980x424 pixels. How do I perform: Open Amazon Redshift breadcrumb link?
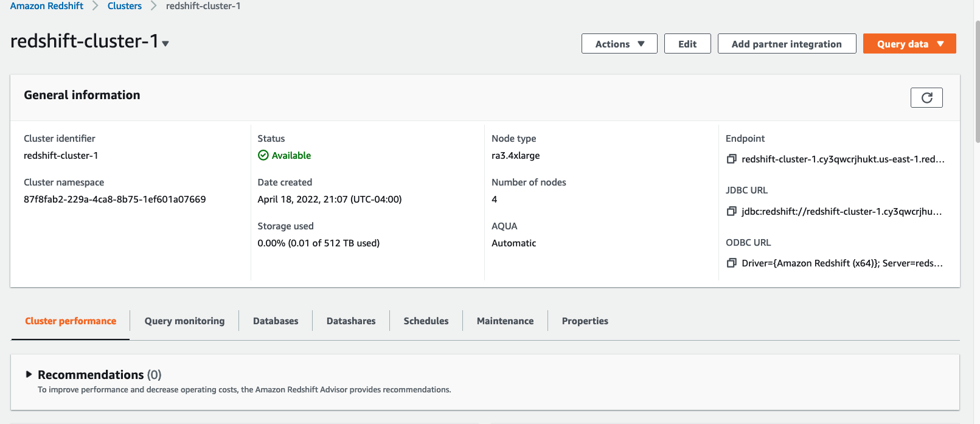click(47, 5)
